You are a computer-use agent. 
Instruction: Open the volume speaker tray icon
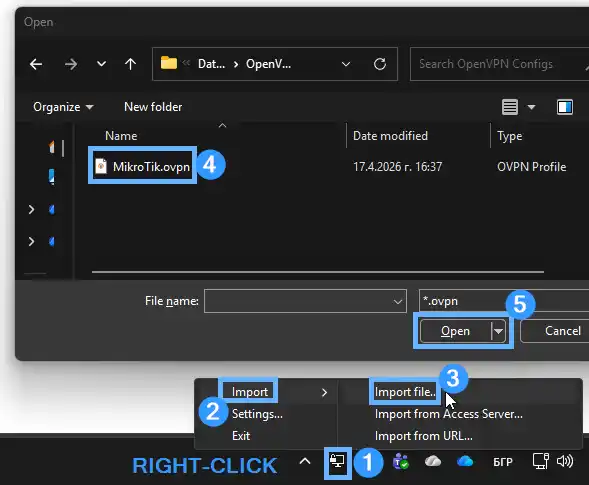coord(565,461)
